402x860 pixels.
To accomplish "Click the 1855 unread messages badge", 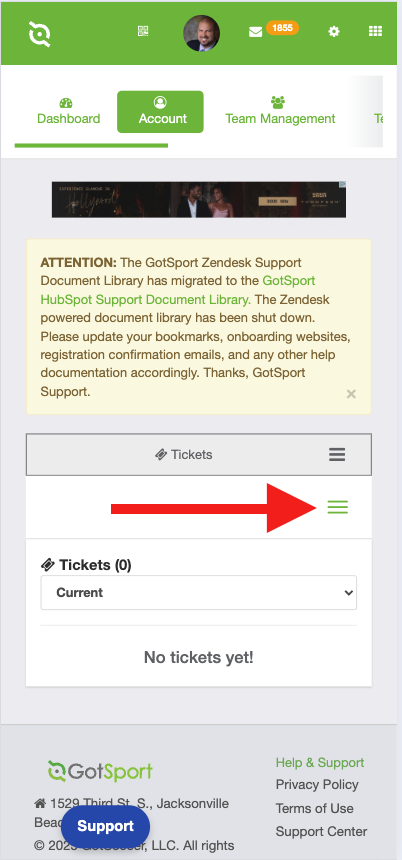I will click(x=282, y=27).
